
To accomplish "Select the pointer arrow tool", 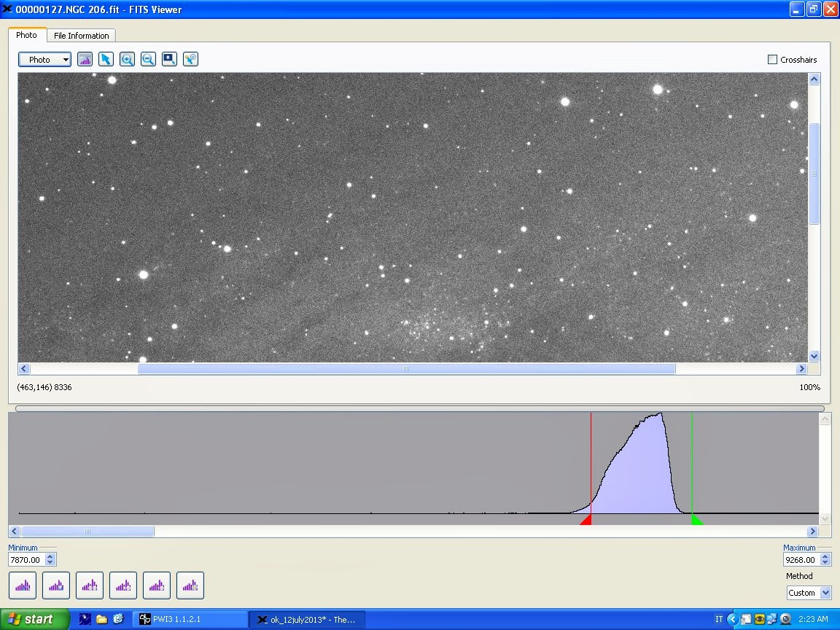I will coord(106,60).
